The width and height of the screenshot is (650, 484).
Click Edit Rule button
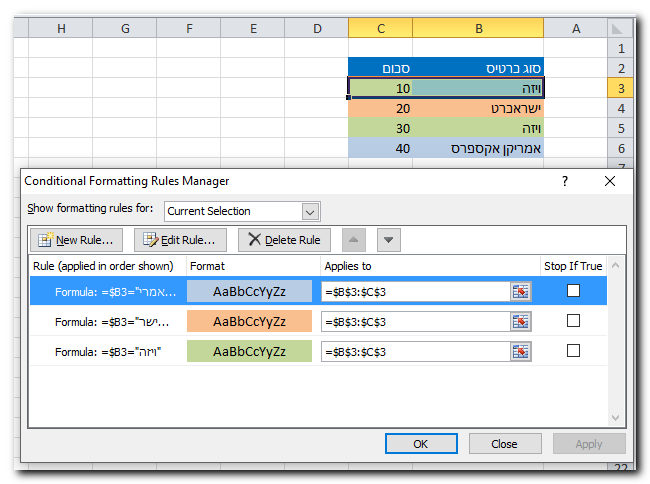[x=180, y=240]
